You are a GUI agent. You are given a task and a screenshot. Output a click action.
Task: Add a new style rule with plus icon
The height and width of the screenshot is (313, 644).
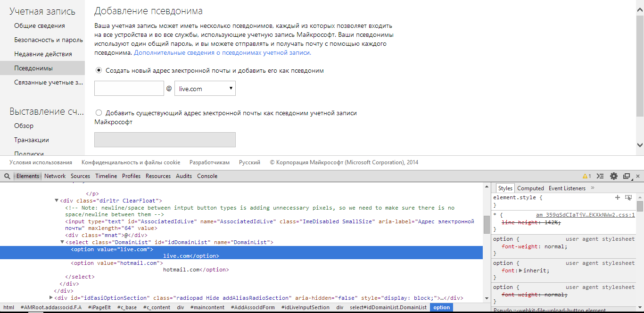(x=618, y=197)
